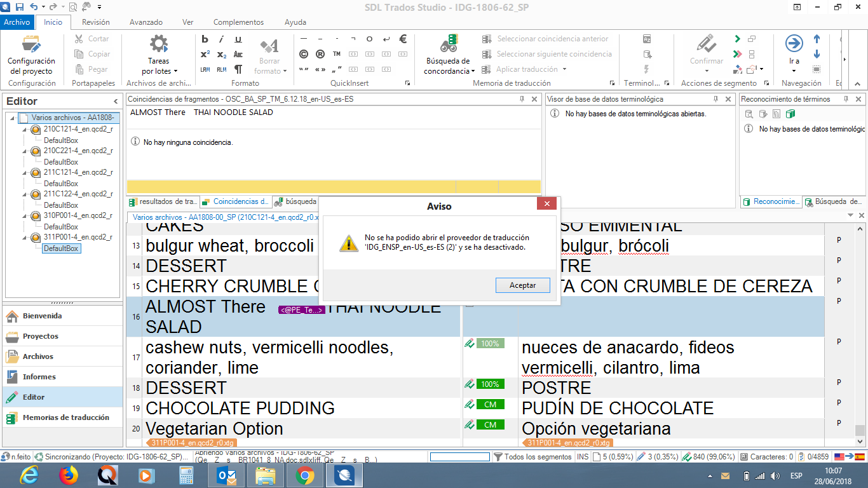
Task: Click segment 17 100% match status
Action: [490, 344]
